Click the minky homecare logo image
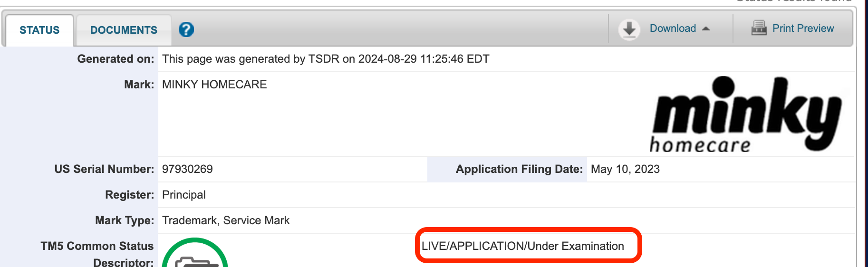Screen dimensions: 868x267 (x=745, y=114)
